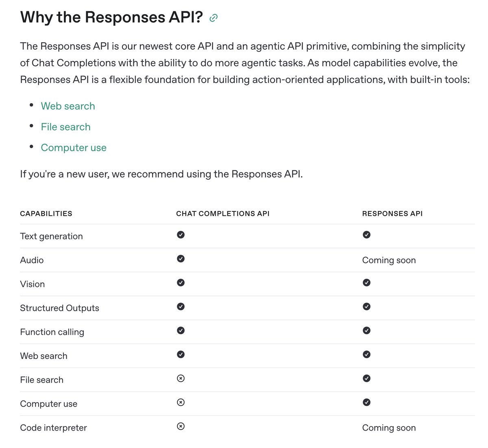Click the anchor link icon beside the heading
Image resolution: width=488 pixels, height=448 pixels.
[213, 18]
